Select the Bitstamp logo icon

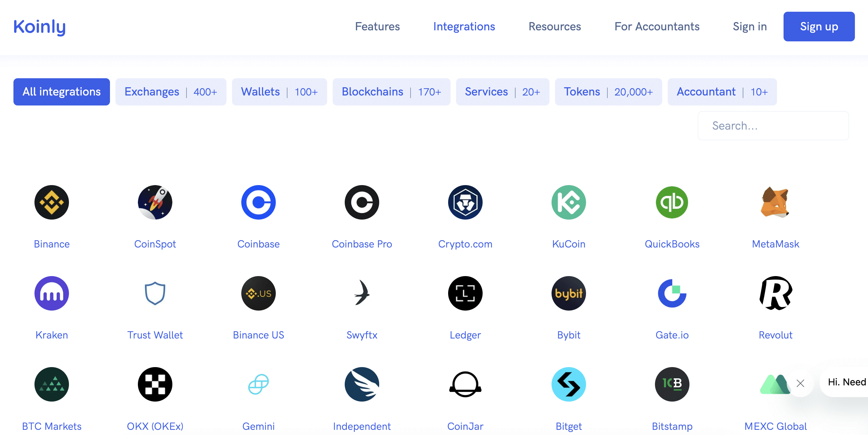coord(672,384)
